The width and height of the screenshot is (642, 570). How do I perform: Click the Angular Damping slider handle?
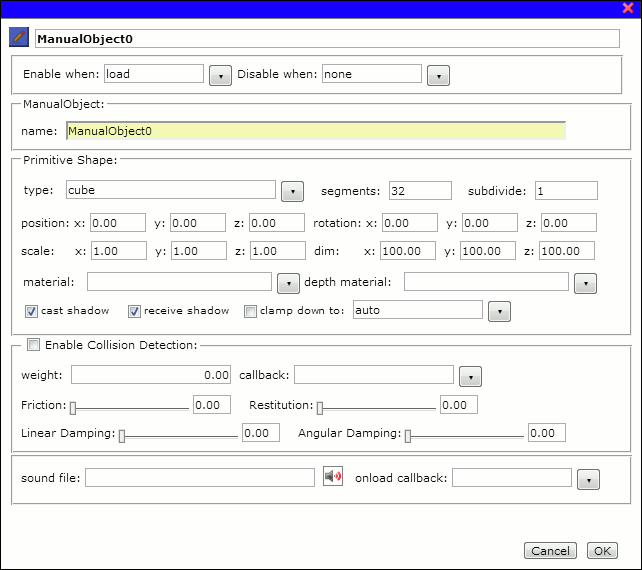coord(408,436)
